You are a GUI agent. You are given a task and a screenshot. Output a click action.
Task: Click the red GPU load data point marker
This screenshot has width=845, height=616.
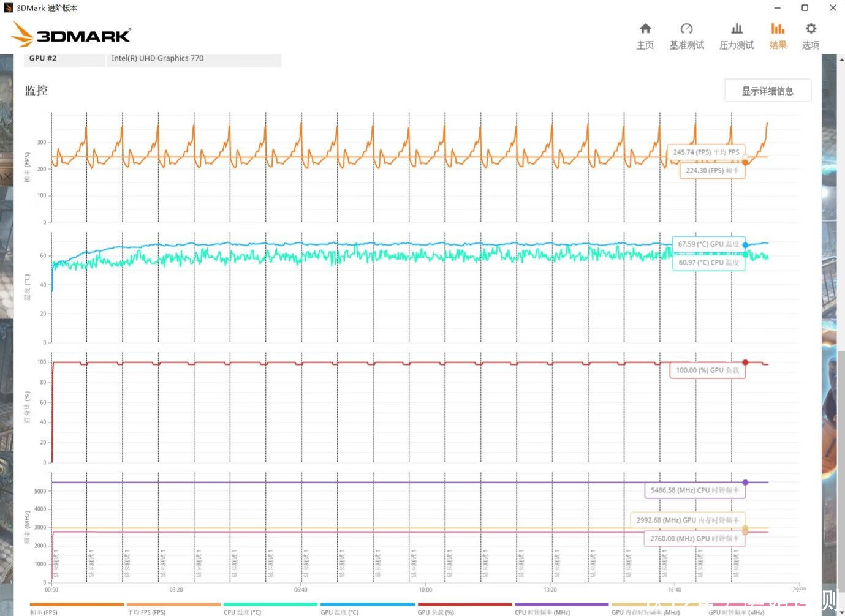click(x=745, y=362)
